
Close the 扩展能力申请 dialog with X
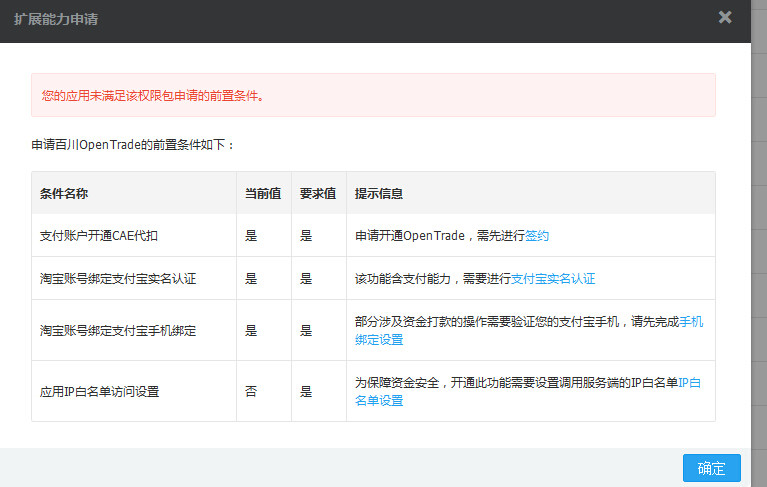click(x=725, y=18)
